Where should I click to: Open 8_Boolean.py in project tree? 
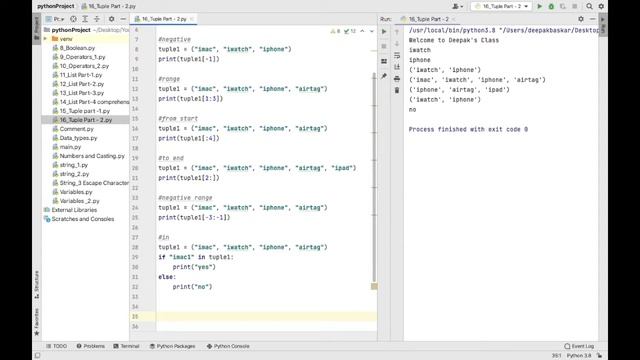click(77, 48)
